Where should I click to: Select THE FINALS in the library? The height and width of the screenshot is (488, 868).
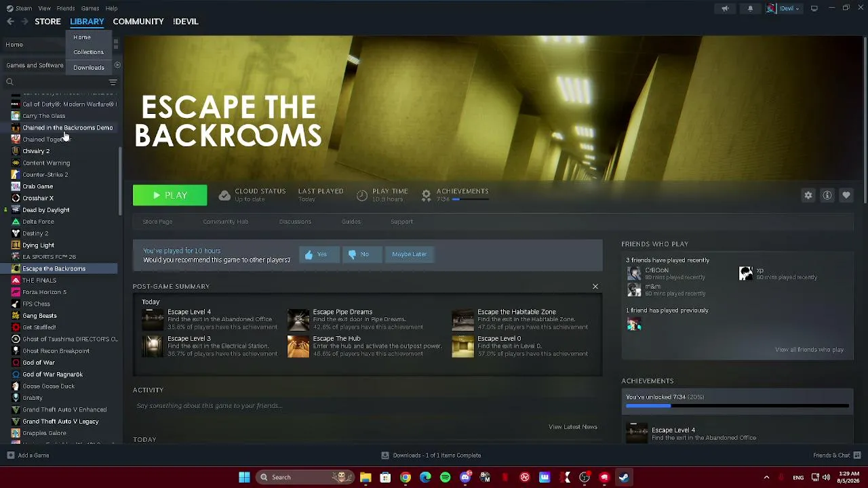39,281
